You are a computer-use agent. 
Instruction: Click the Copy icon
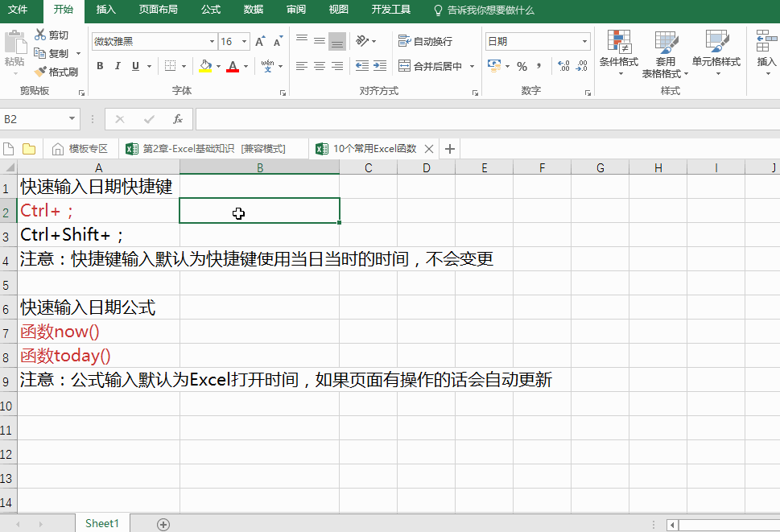coord(39,52)
